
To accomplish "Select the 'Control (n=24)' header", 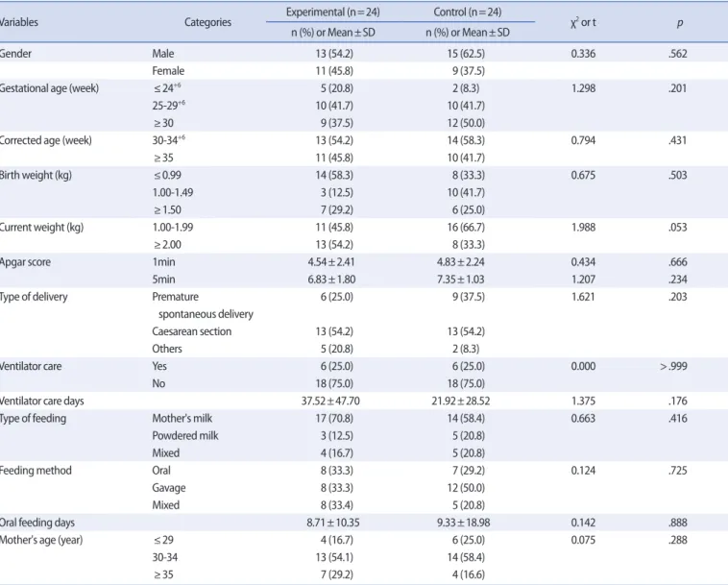I will (468, 12).
